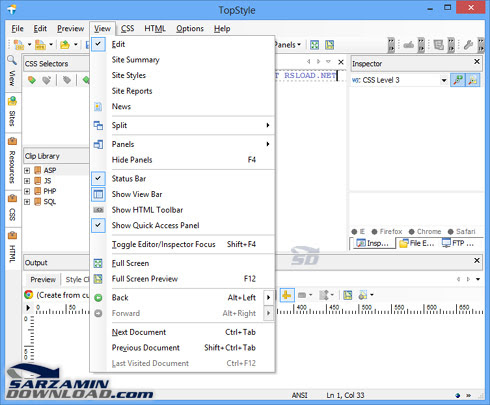Screen dimensions: 490x405
Task: Click the Full Screen Preview toolbar icon
Action: point(330,45)
